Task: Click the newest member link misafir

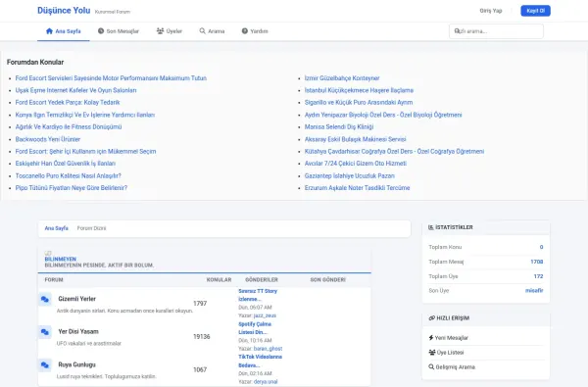Action: tap(534, 290)
